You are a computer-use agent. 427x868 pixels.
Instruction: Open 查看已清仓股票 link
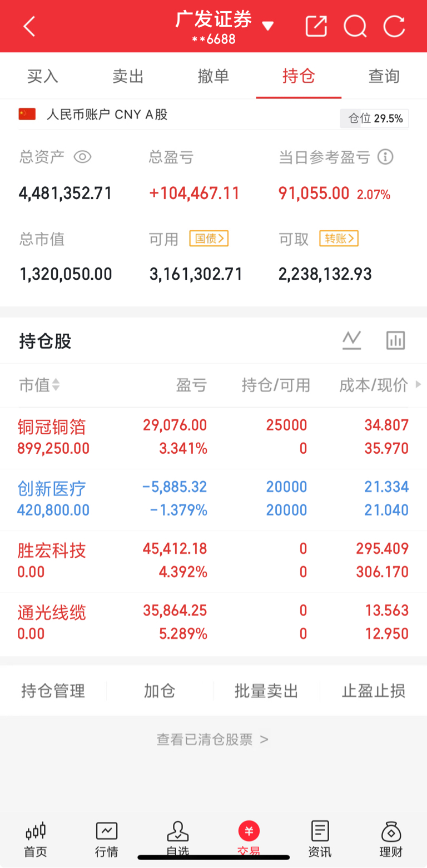click(x=213, y=740)
